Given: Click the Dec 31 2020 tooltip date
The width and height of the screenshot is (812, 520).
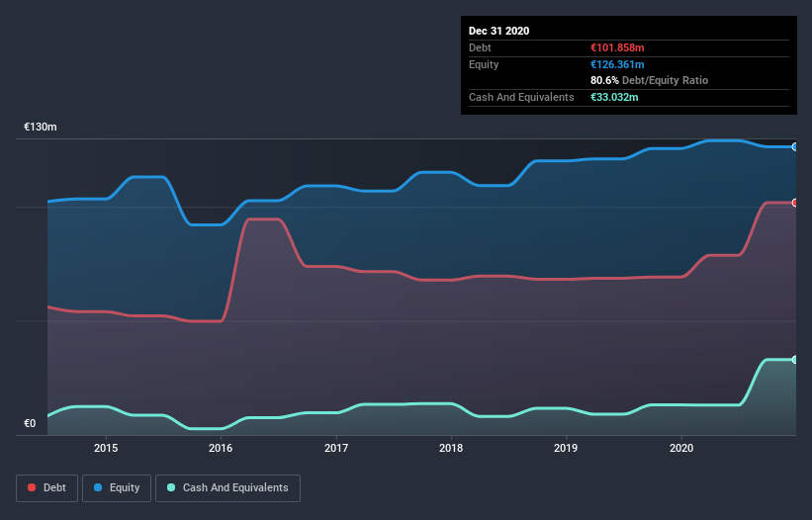Looking at the screenshot, I should pos(498,31).
